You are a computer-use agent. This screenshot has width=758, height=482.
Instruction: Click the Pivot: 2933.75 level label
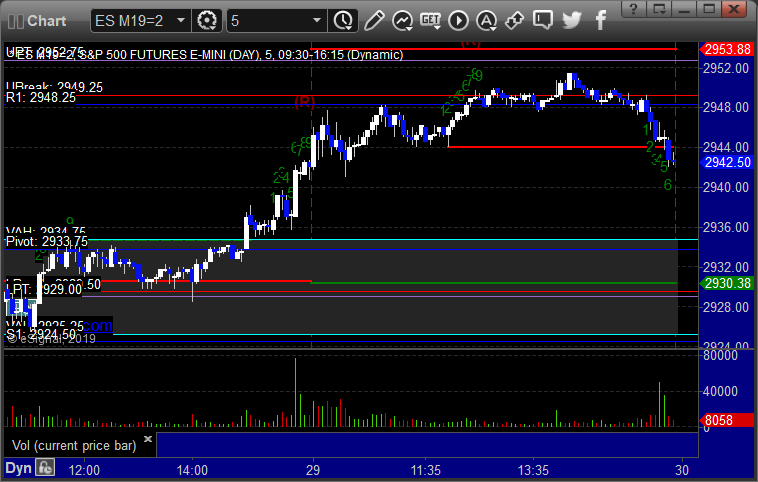[47, 241]
